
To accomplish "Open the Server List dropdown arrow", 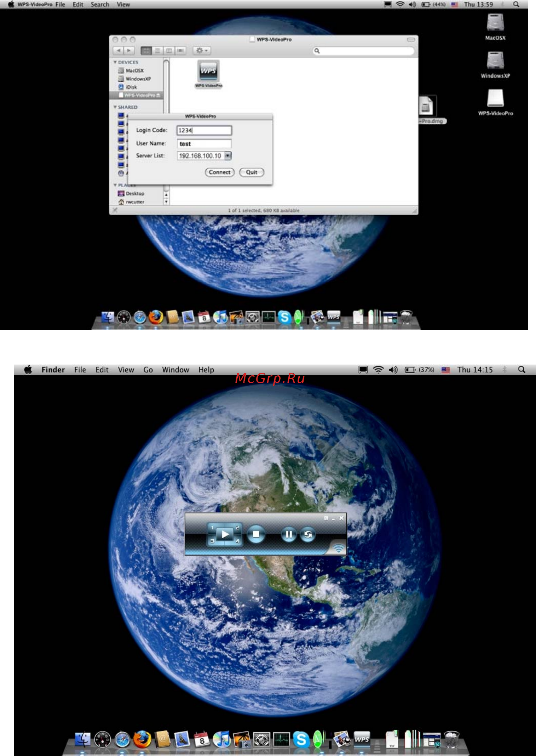I will click(x=228, y=155).
